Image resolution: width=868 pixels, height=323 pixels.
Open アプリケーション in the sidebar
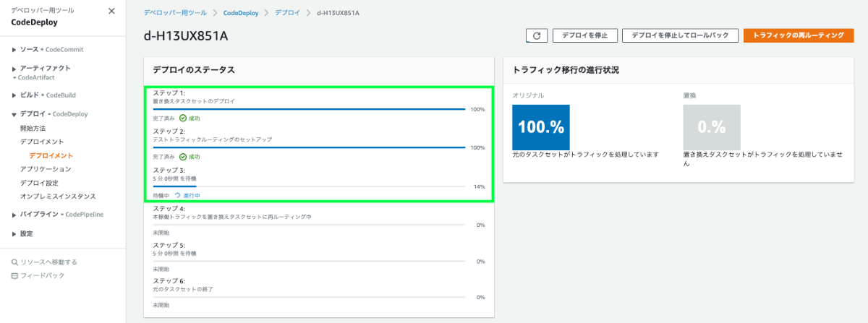[46, 169]
